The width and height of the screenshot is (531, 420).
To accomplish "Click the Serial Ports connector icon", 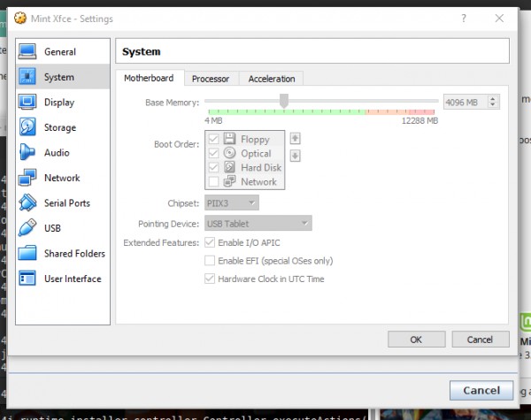I will pos(27,202).
